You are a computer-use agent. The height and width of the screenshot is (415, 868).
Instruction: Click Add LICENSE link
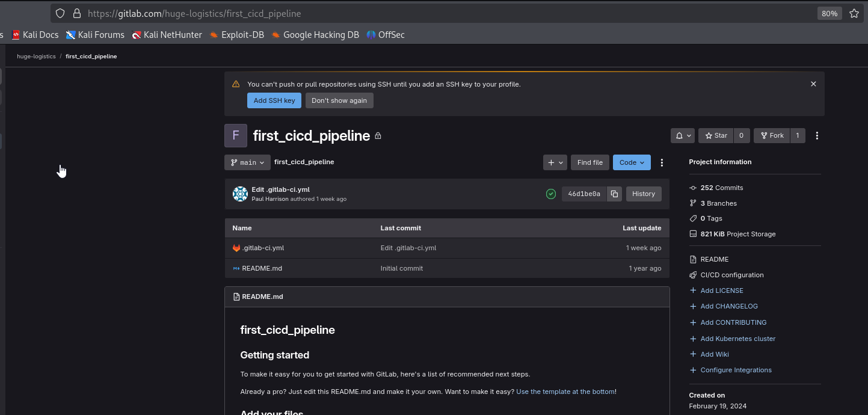[x=722, y=290]
